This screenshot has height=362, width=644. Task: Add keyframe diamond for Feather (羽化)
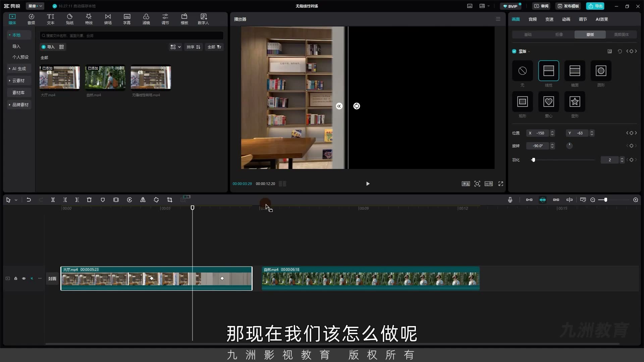coord(631,160)
